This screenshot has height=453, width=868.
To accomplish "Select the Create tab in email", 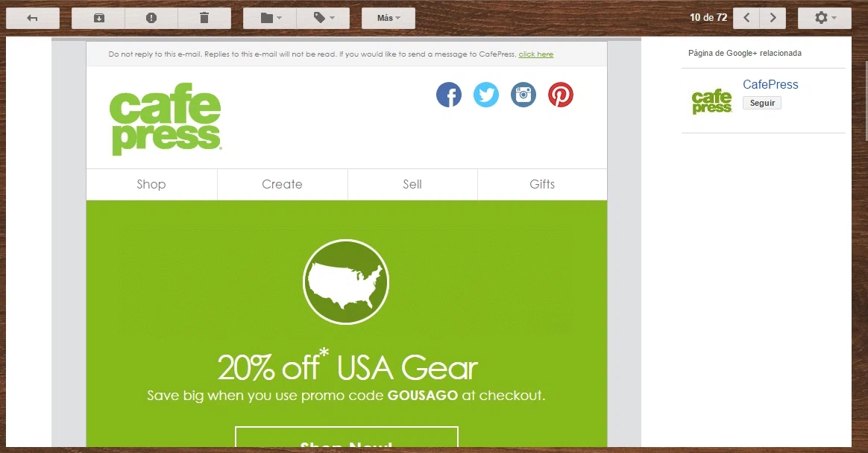I will (283, 184).
